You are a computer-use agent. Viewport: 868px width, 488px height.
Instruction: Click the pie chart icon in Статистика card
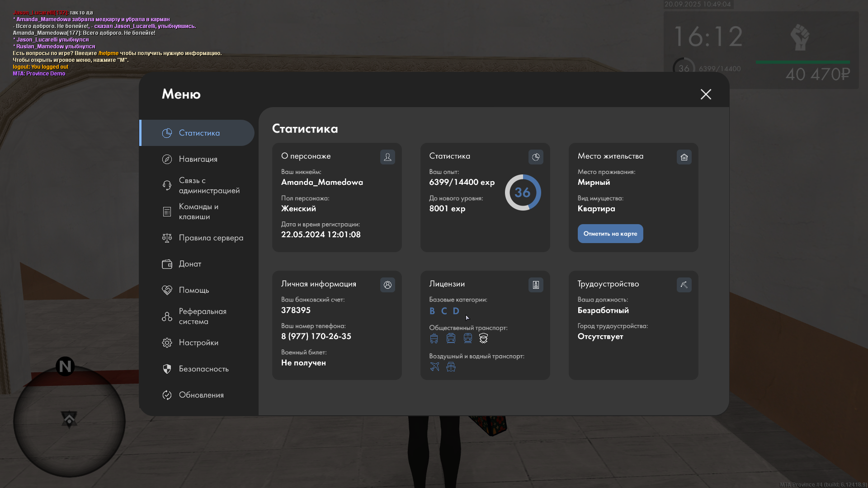[x=536, y=157]
